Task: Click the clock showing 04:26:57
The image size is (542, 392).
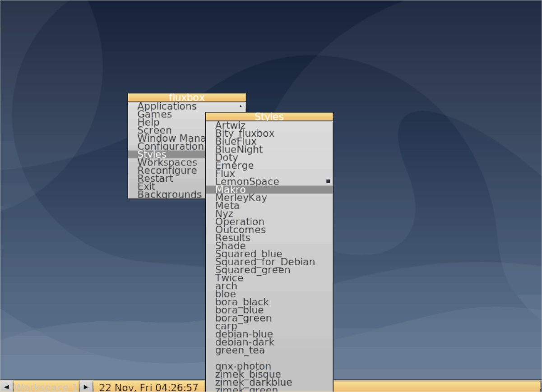Action: (x=148, y=387)
